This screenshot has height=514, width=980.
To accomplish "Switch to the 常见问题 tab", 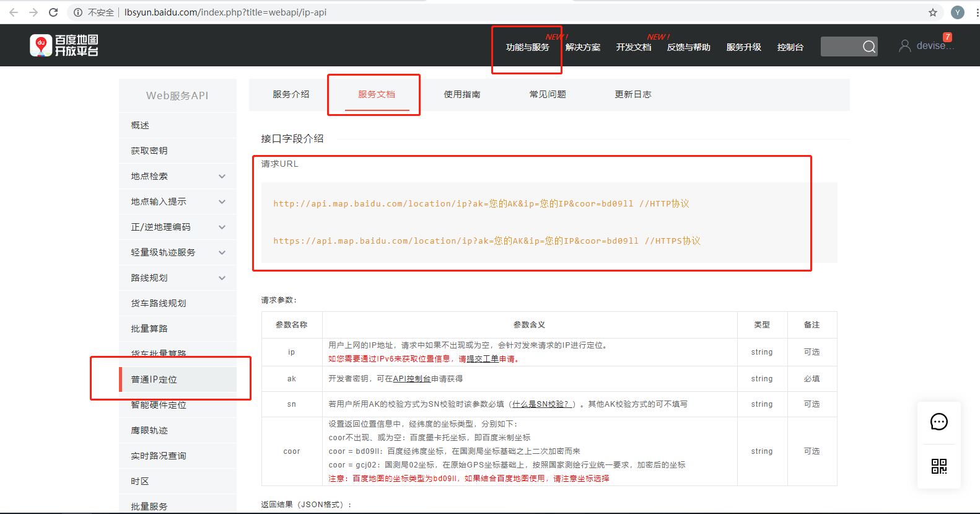I will (548, 94).
